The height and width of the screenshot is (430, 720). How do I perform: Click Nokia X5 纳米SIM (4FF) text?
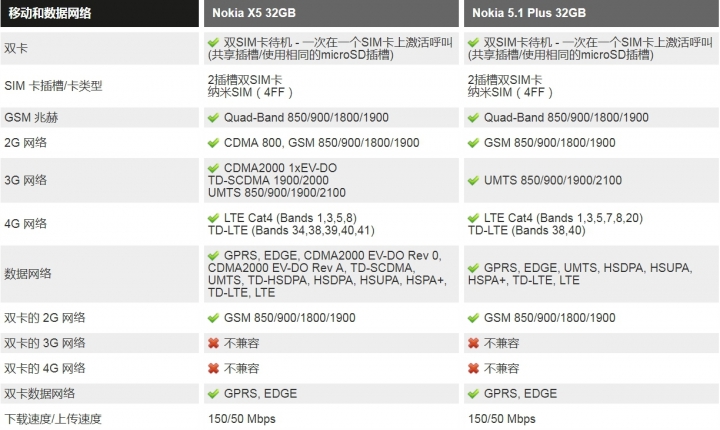pyautogui.click(x=250, y=92)
